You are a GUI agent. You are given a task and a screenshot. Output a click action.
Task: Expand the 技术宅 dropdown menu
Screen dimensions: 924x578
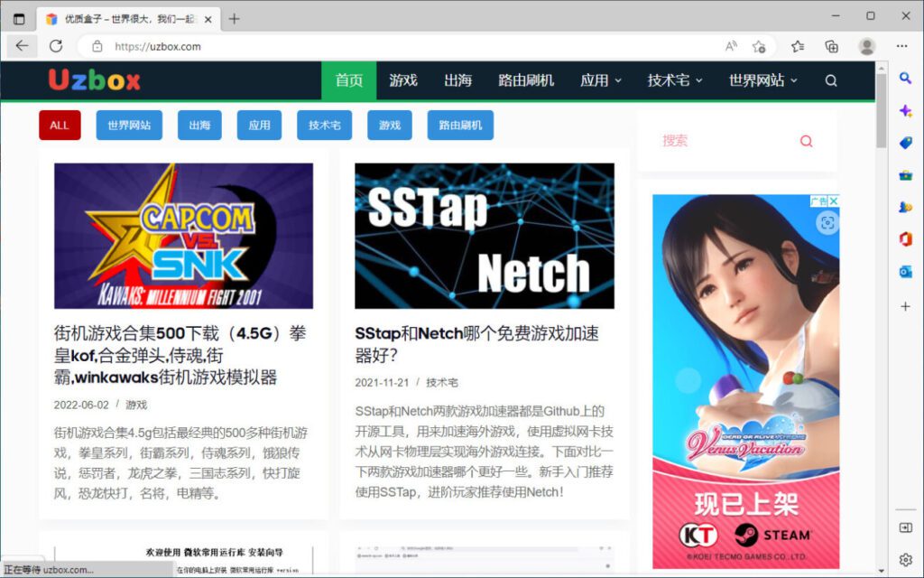point(675,80)
